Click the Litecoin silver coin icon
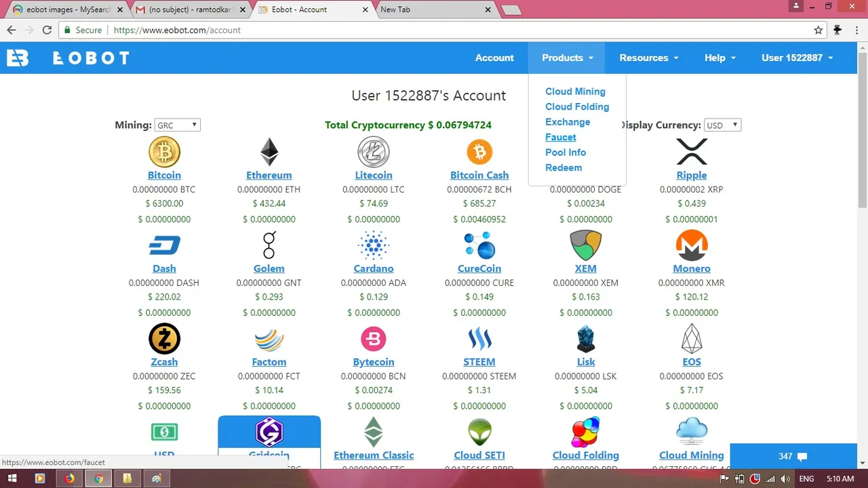868x488 pixels. tap(374, 152)
